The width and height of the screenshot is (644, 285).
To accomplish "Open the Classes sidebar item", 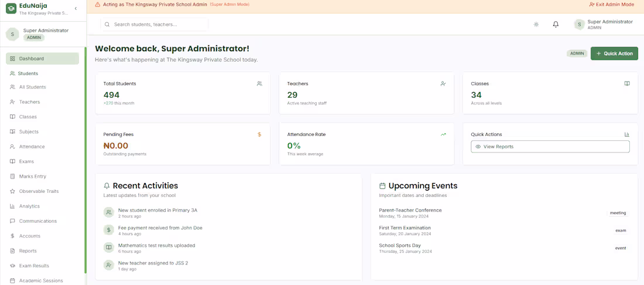I will coord(42,117).
